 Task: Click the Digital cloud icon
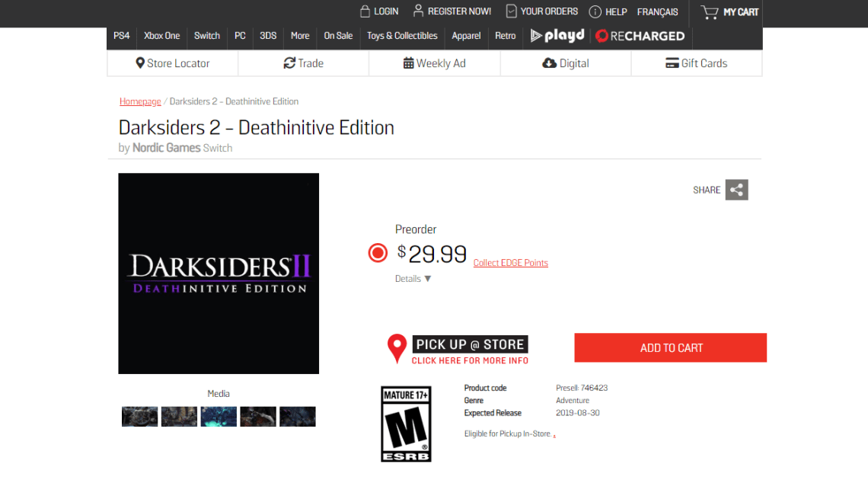click(551, 63)
